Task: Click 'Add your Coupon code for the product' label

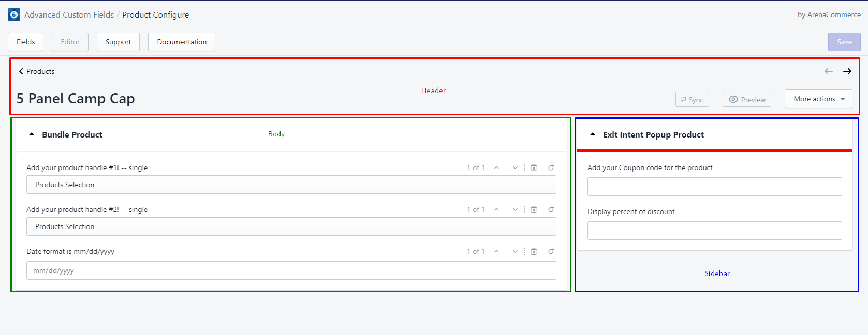Action: pyautogui.click(x=650, y=167)
